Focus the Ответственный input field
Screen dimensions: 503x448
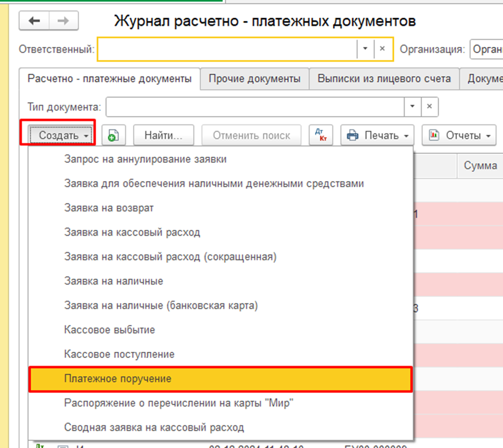coord(227,49)
